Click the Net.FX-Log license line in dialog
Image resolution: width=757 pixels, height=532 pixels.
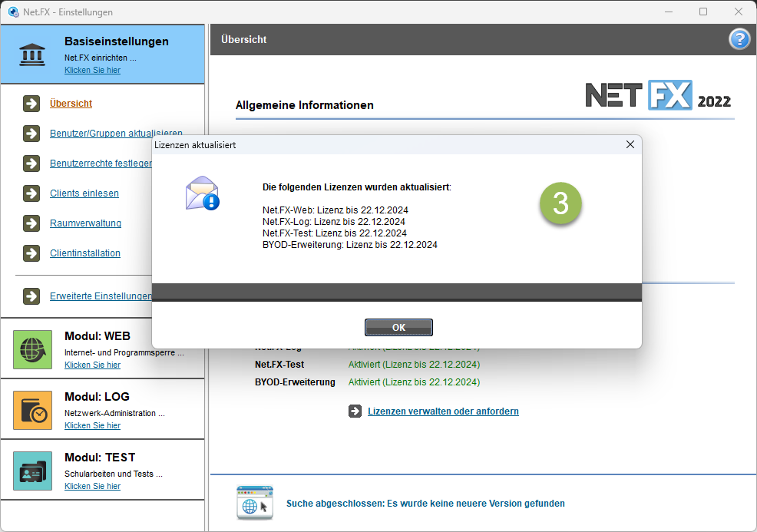tap(334, 222)
